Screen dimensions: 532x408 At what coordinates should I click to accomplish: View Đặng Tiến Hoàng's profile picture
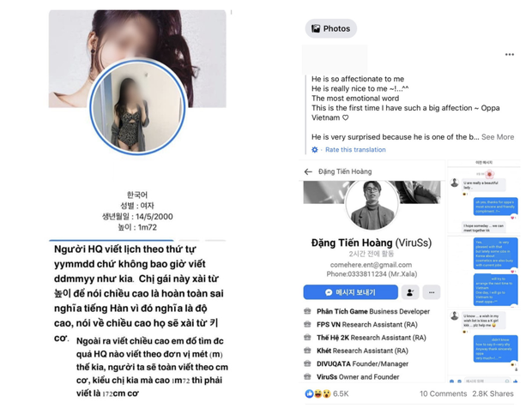click(372, 205)
